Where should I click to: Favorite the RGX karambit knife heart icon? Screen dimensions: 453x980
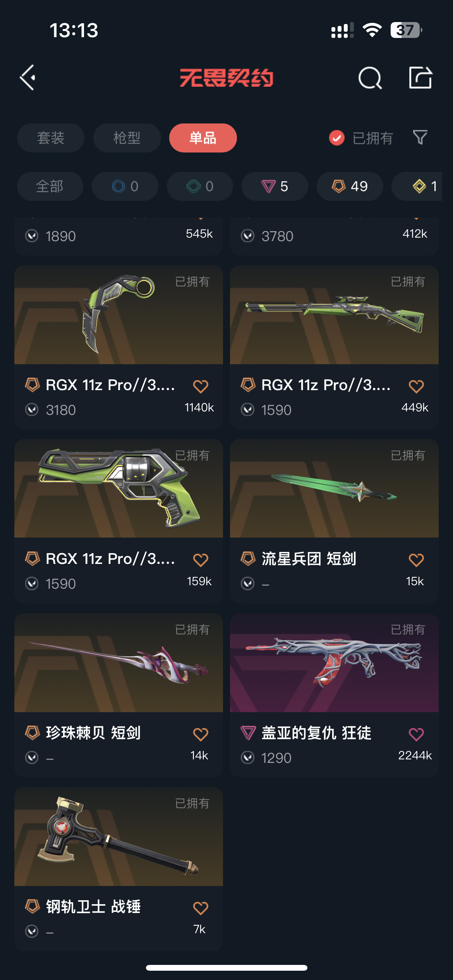[201, 386]
